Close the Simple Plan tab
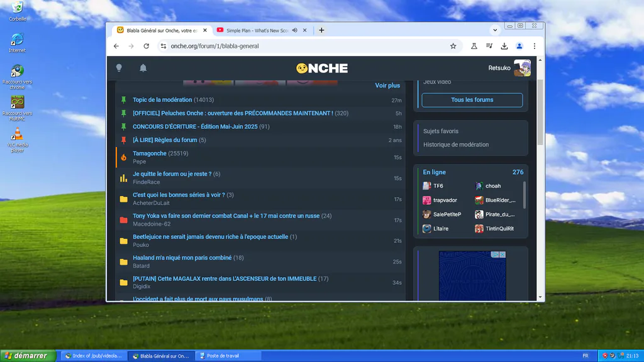 click(x=305, y=30)
